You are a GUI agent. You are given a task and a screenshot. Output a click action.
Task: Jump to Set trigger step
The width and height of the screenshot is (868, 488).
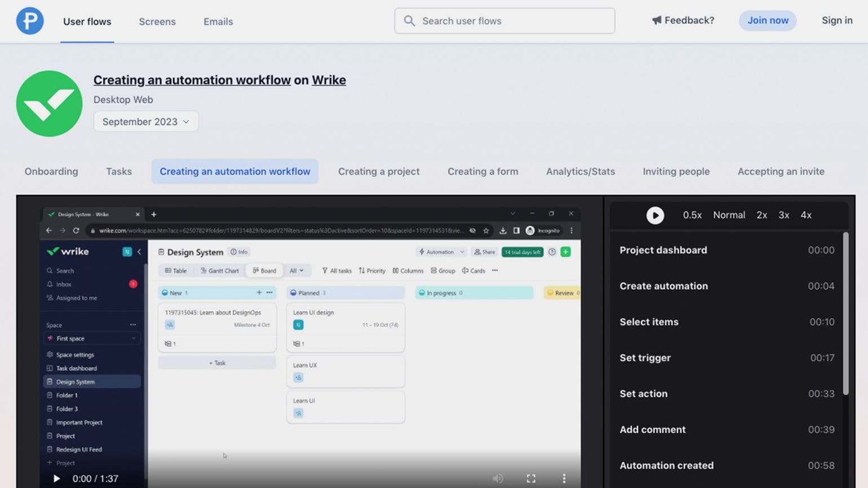point(727,358)
